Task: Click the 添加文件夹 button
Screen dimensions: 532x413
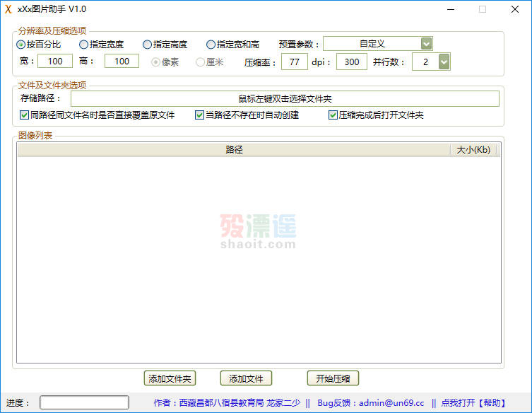Action: click(x=170, y=378)
